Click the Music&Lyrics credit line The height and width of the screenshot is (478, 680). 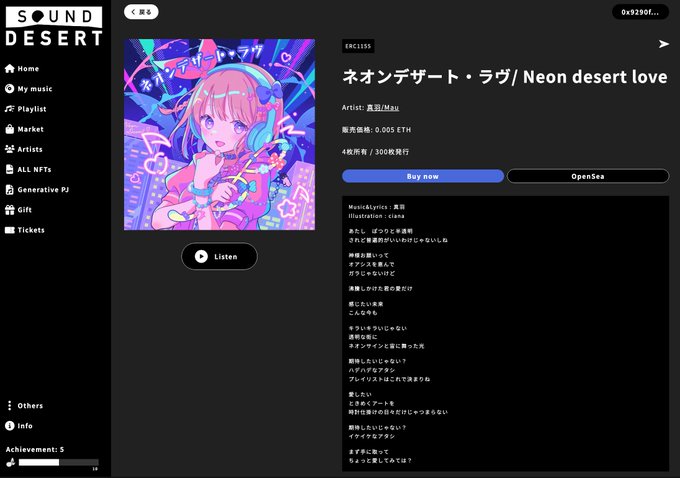(376, 207)
